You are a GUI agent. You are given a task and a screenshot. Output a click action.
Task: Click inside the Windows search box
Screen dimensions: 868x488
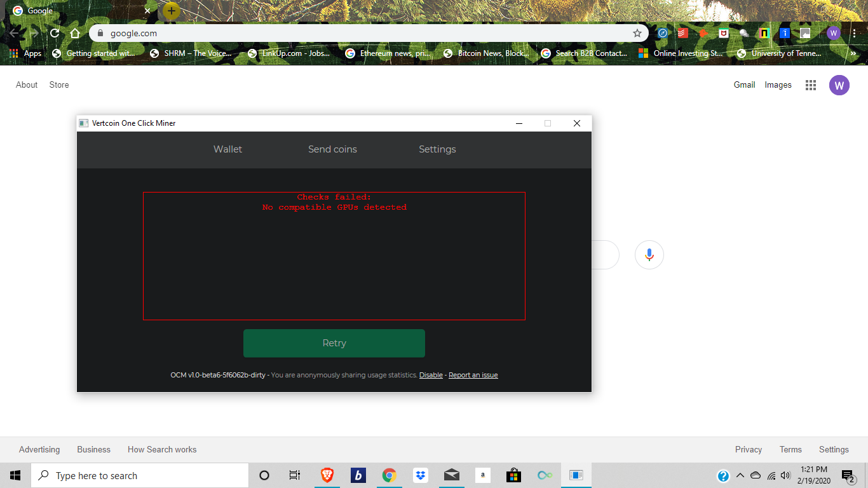pos(140,475)
